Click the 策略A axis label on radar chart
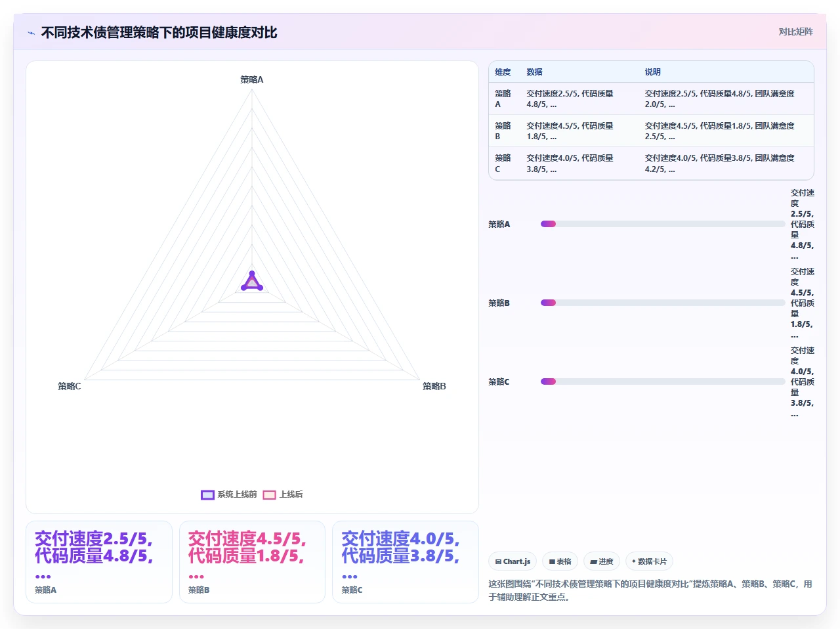This screenshot has height=629, width=840. point(252,79)
